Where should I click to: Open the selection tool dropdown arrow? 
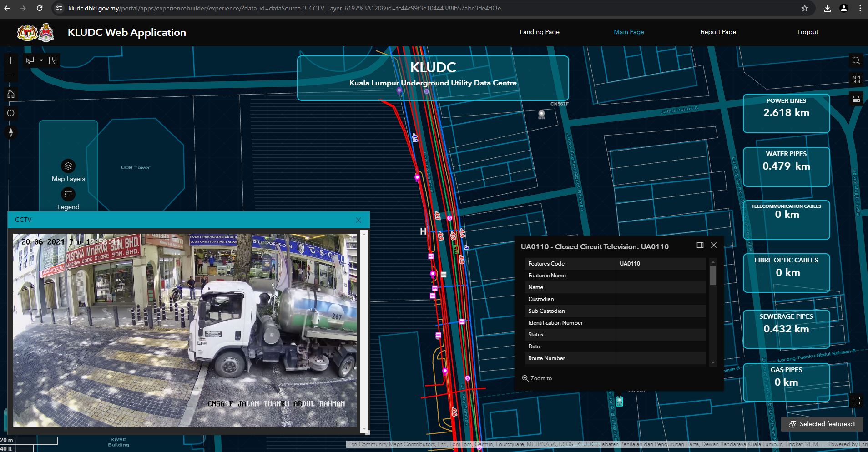pyautogui.click(x=41, y=60)
